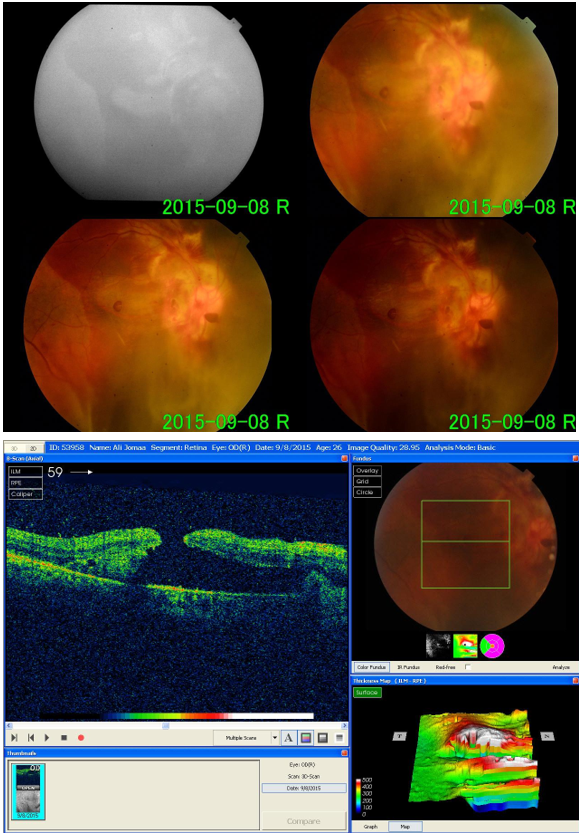579x834 pixels.
Task: Play the B-scan sequence
Action: (47, 738)
